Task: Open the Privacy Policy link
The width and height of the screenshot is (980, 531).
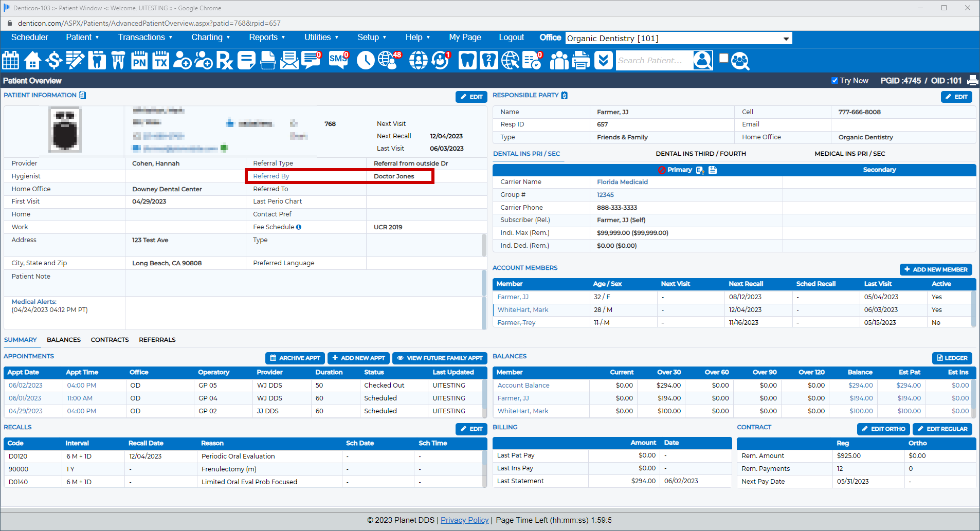Action: [464, 520]
